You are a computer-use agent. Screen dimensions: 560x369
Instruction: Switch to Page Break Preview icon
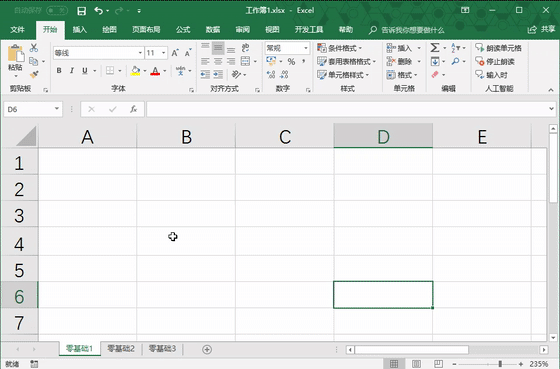[x=438, y=364]
